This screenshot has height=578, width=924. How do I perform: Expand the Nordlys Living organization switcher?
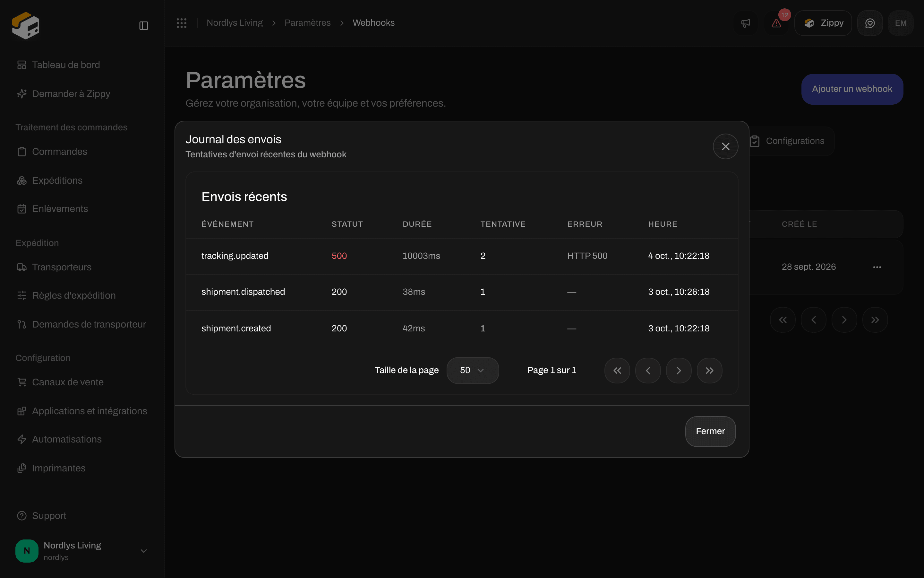[82, 551]
